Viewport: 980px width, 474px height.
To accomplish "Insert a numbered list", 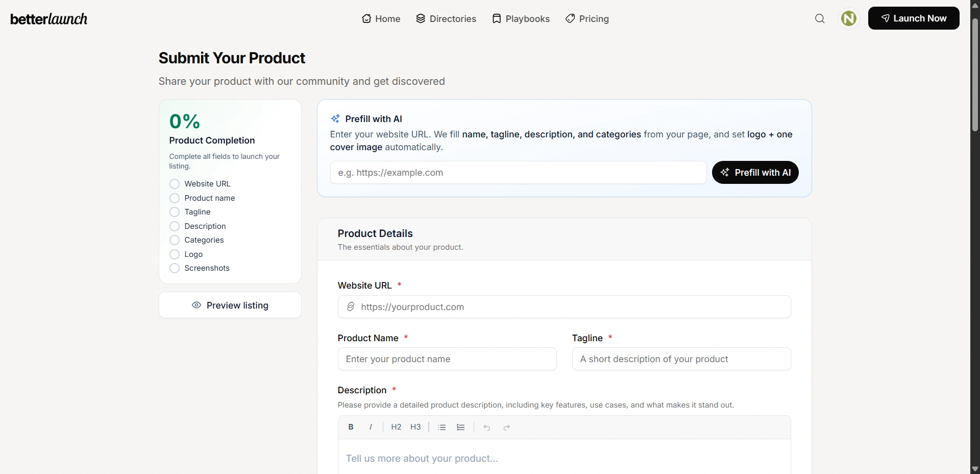I will tap(461, 428).
